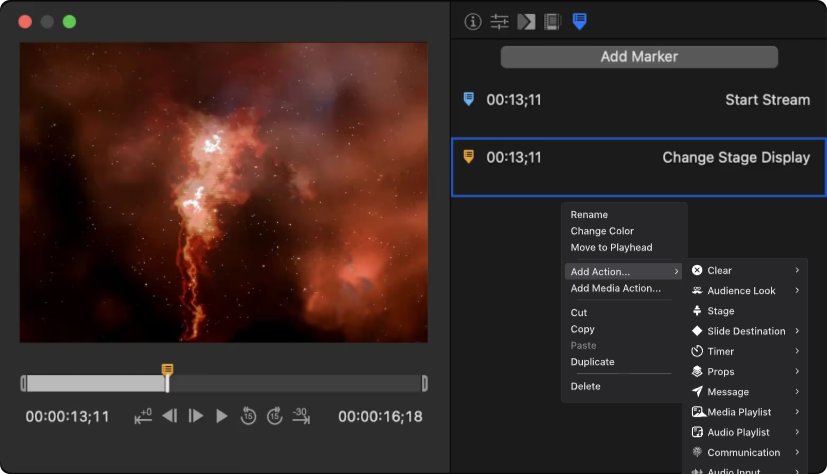
Task: Click the Audience Look icon
Action: [697, 290]
